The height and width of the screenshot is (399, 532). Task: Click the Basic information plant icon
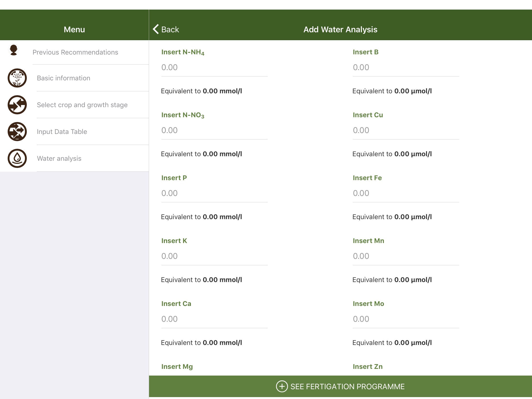[x=17, y=78]
